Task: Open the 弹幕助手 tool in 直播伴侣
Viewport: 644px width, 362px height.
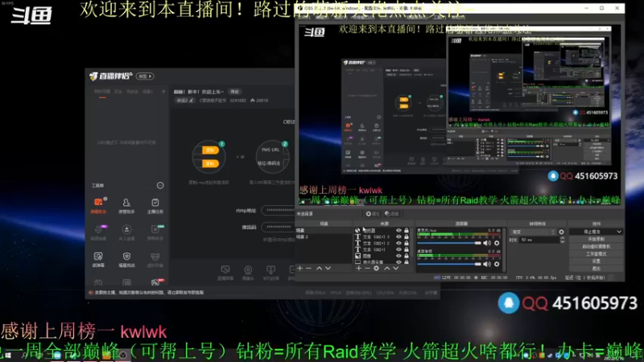Action: 98,205
